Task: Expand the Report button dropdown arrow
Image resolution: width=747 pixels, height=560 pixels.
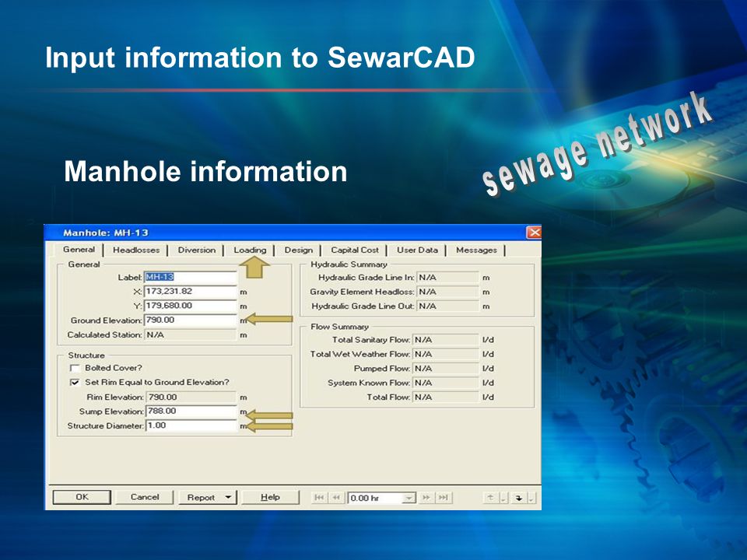Action: [x=228, y=497]
